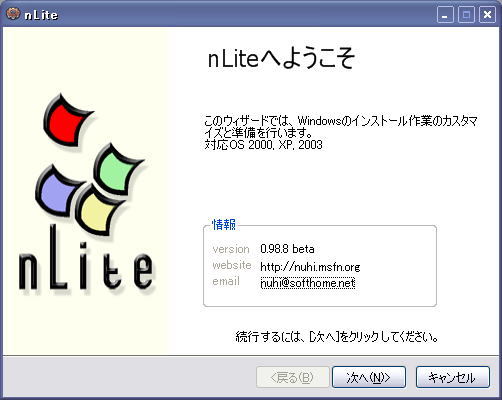This screenshot has height=400, width=502.
Task: Click the green flag in nLite logo
Action: pos(118,169)
